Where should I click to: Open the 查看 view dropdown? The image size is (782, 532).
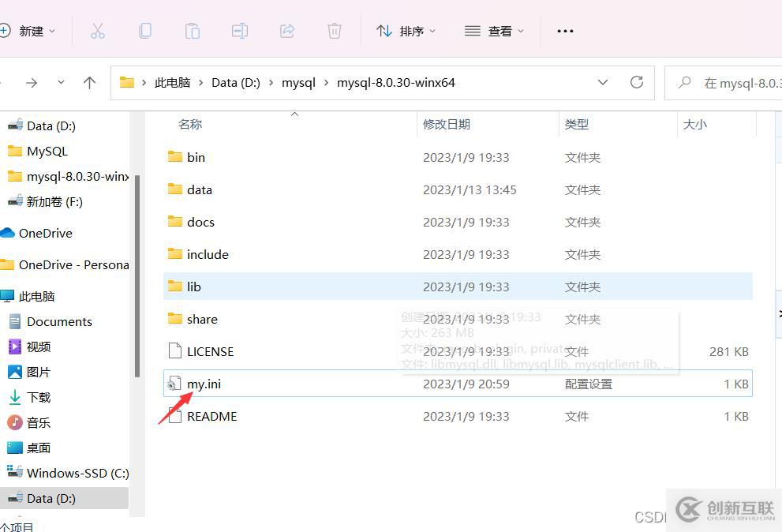click(494, 31)
